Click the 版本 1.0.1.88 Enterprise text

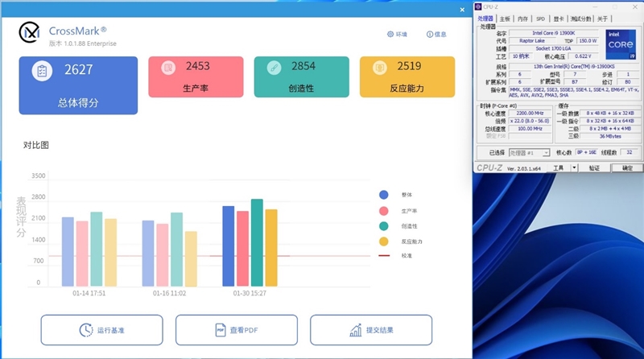[x=83, y=43]
